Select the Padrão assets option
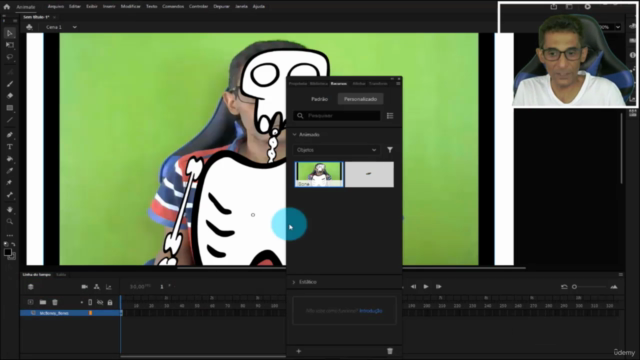640x360 pixels. 319,99
